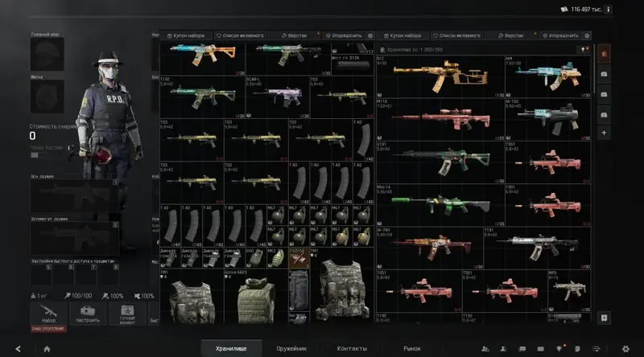Open gear settings next to right Упорядочить
The height and width of the screenshot is (357, 644).
(587, 35)
